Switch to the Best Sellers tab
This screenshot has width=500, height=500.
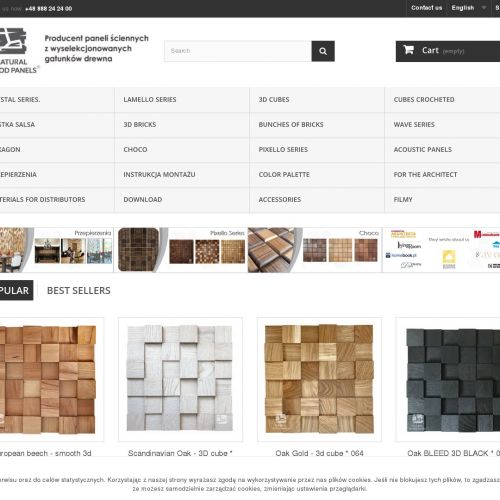79,290
